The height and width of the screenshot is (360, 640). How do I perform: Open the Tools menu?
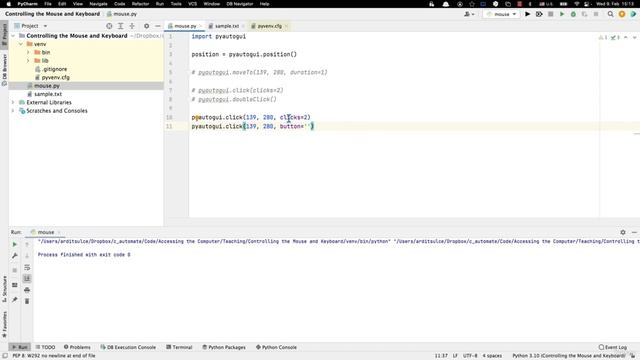pyautogui.click(x=176, y=4)
